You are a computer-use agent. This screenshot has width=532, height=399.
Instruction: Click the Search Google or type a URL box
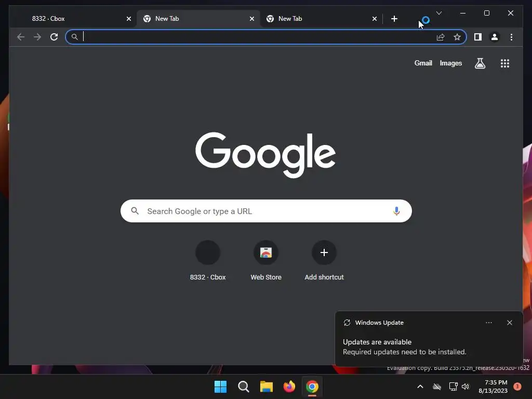coord(266,211)
